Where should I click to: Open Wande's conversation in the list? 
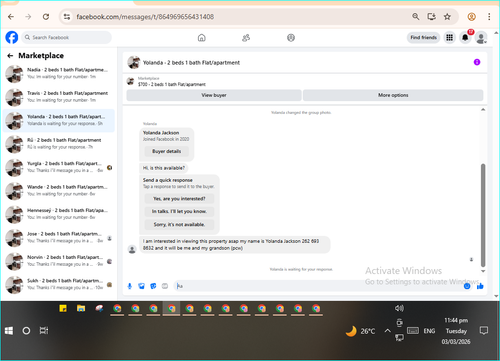point(59,191)
